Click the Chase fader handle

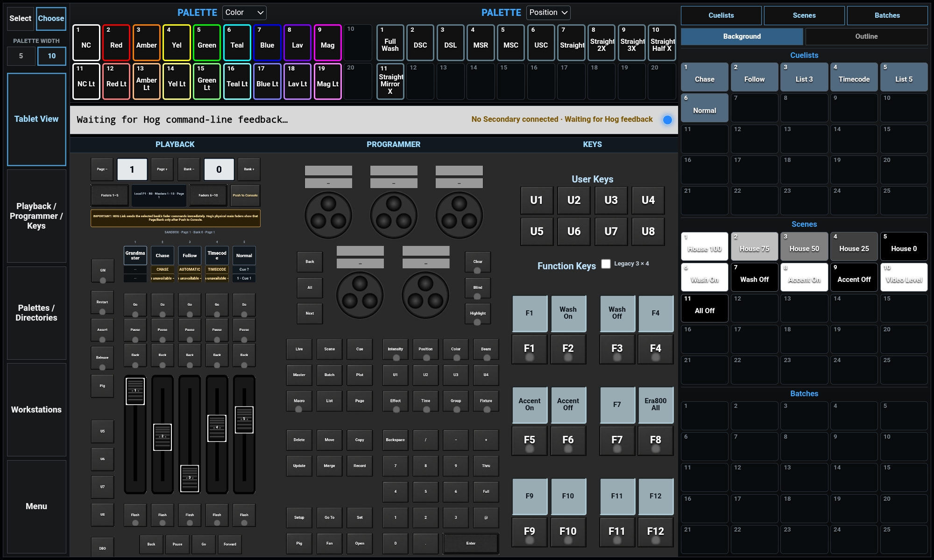pos(163,437)
